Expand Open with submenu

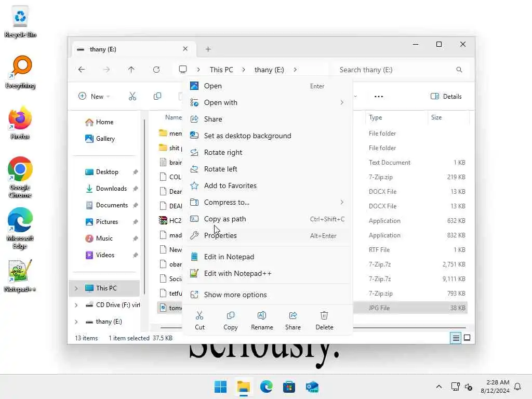coord(342,102)
